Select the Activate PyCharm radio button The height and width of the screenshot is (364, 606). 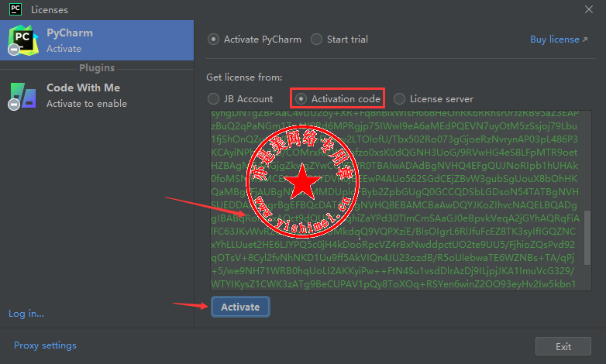tap(213, 39)
